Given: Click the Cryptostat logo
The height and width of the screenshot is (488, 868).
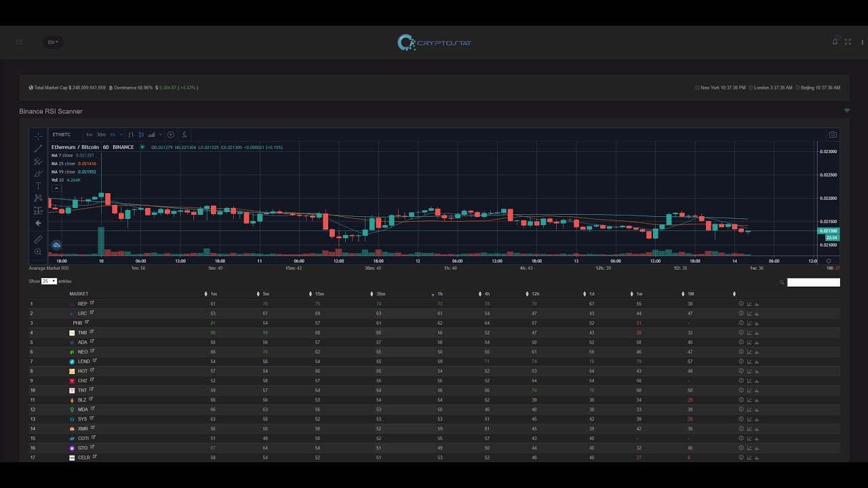Looking at the screenshot, I should [x=434, y=43].
